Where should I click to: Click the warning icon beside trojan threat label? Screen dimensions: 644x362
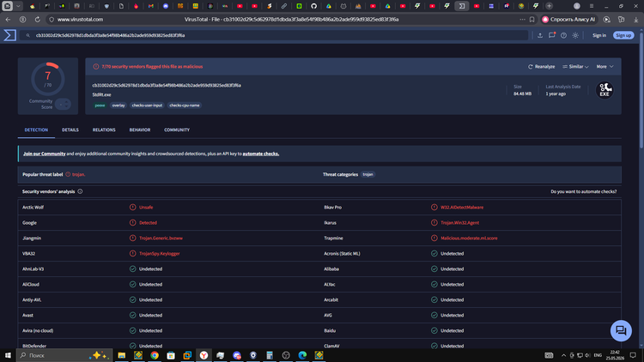pos(68,174)
